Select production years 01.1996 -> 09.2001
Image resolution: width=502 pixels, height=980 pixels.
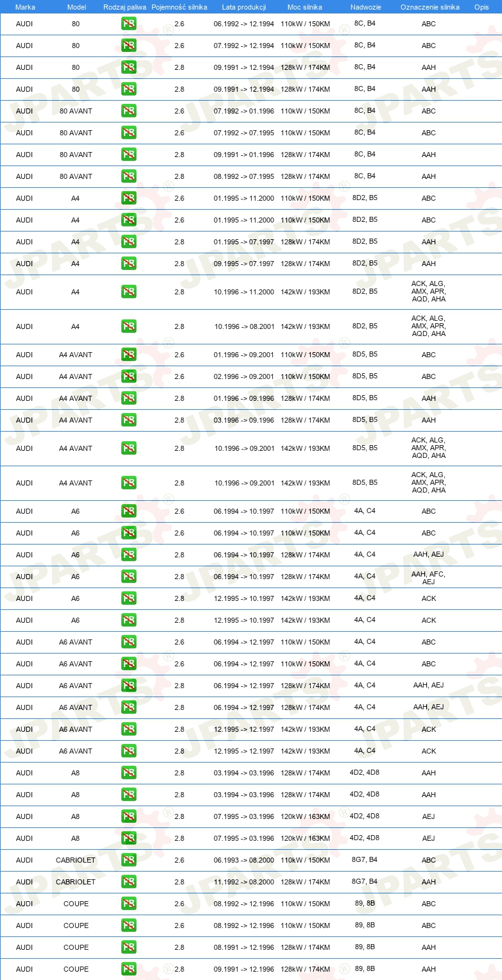244,355
